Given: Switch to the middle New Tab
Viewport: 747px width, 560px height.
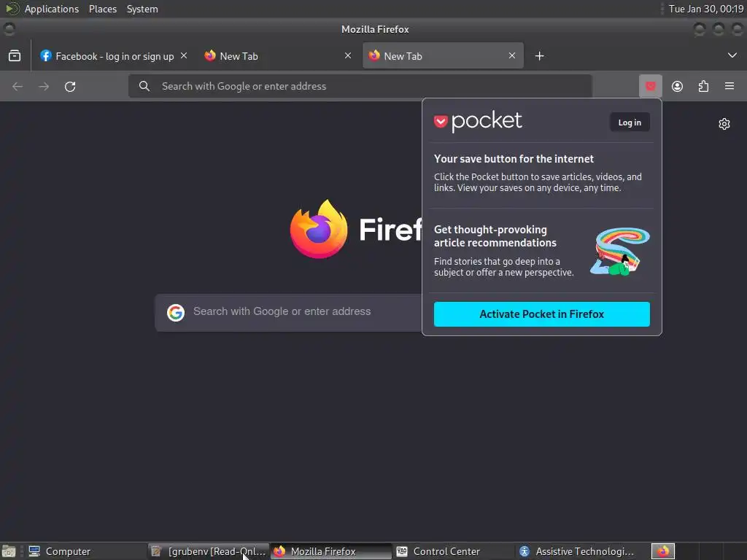Looking at the screenshot, I should (278, 55).
